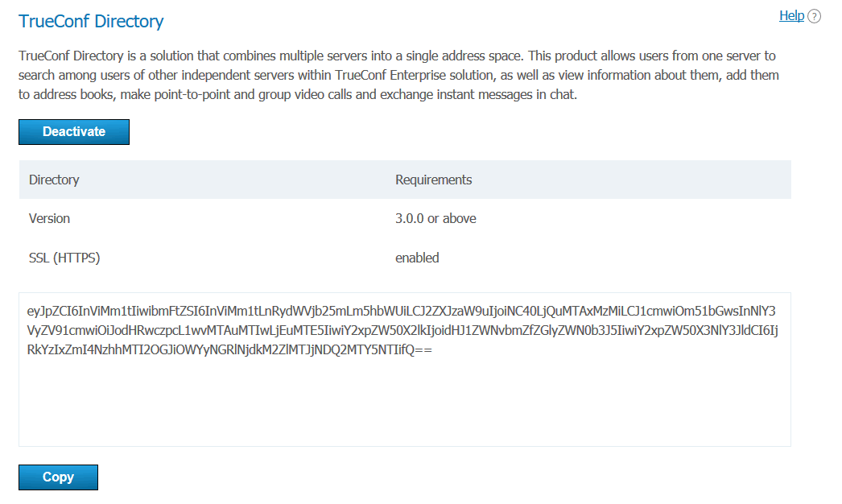Click the question mark help icon
The width and height of the screenshot is (842, 504).
pos(814,16)
